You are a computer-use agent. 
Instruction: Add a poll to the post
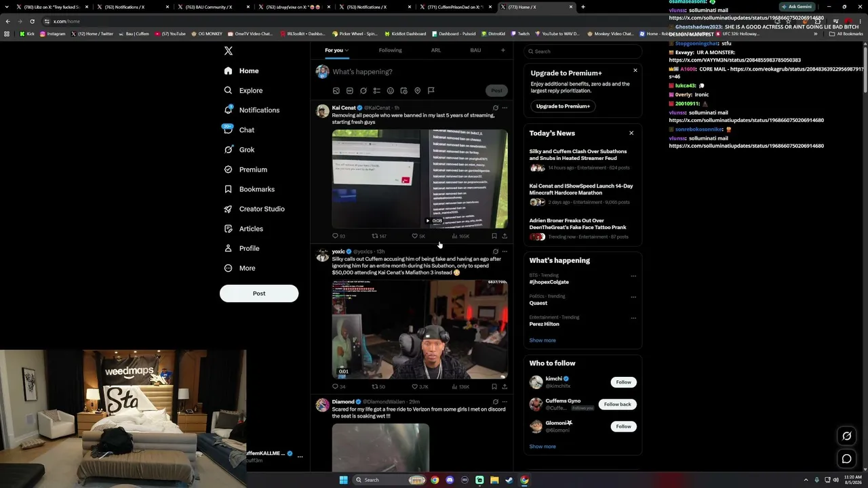click(x=377, y=91)
